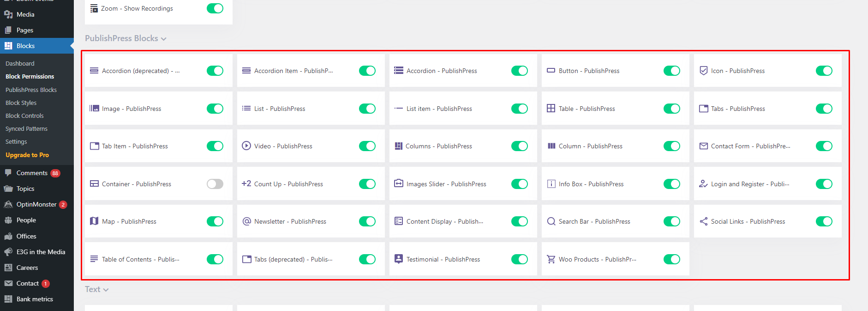
Task: Click the Images Slider block icon
Action: click(399, 183)
